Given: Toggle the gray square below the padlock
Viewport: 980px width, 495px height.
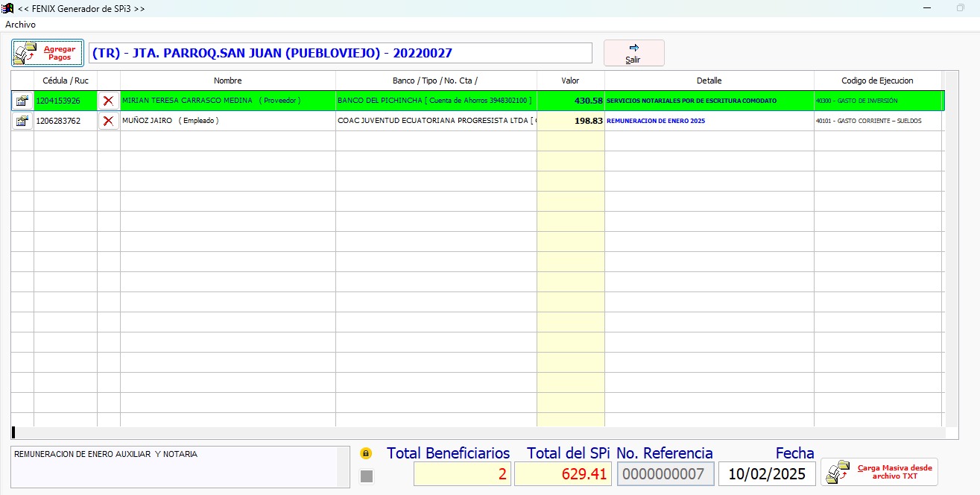Looking at the screenshot, I should tap(366, 476).
